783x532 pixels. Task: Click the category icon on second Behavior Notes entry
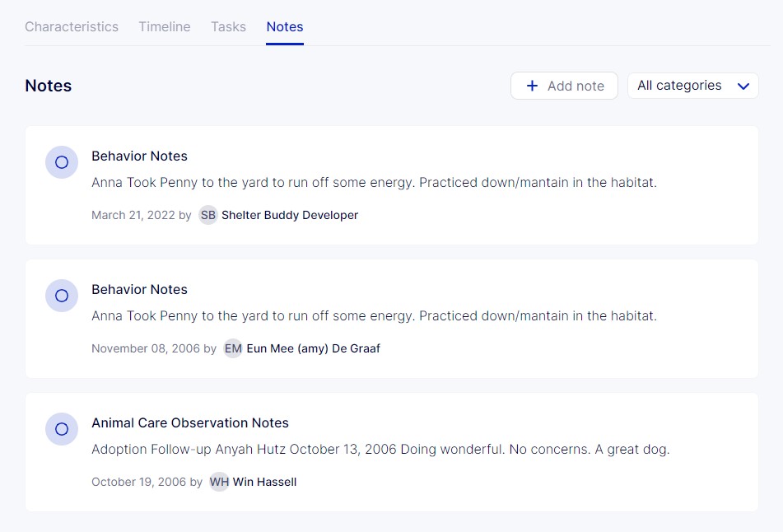click(62, 296)
